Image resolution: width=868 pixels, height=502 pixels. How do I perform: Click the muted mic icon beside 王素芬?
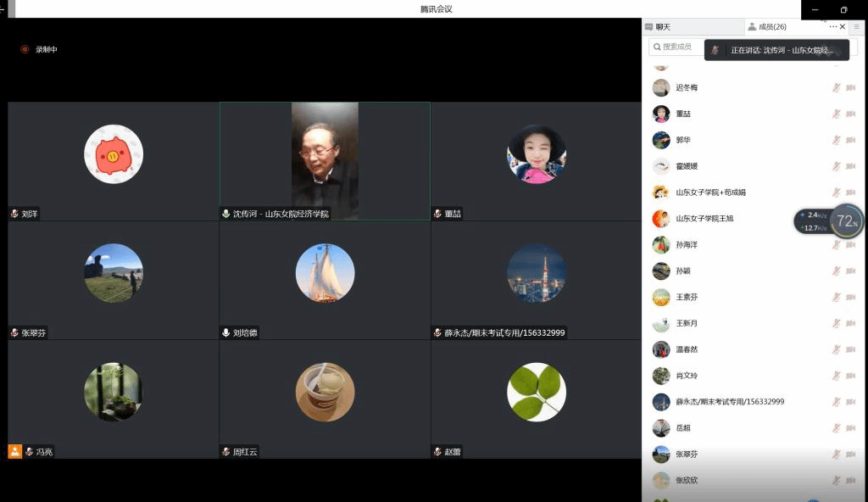(x=836, y=297)
